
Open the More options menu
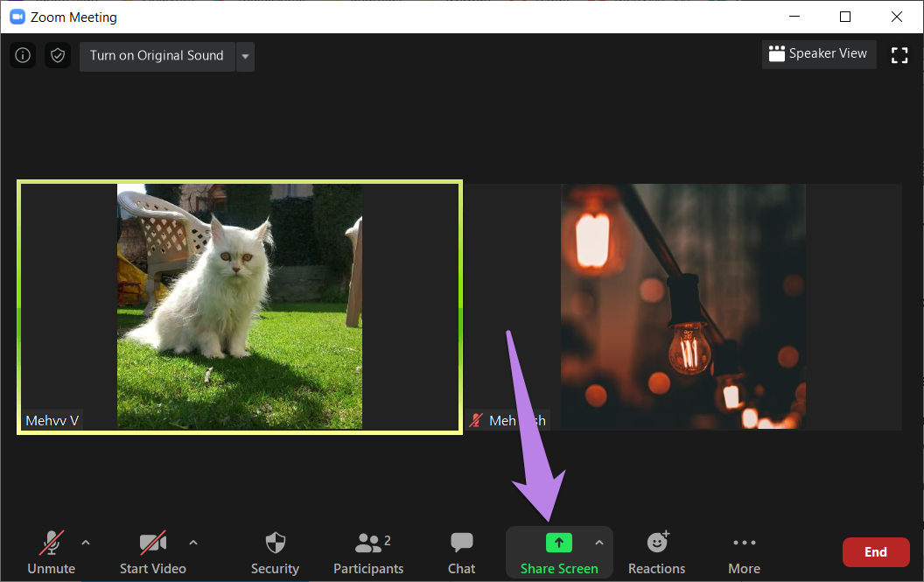tap(744, 552)
